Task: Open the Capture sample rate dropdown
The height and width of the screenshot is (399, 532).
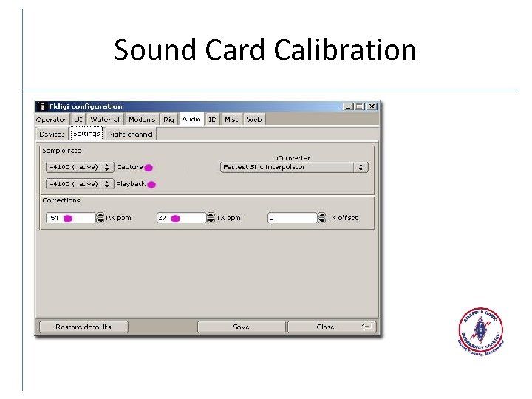Action: (x=80, y=167)
